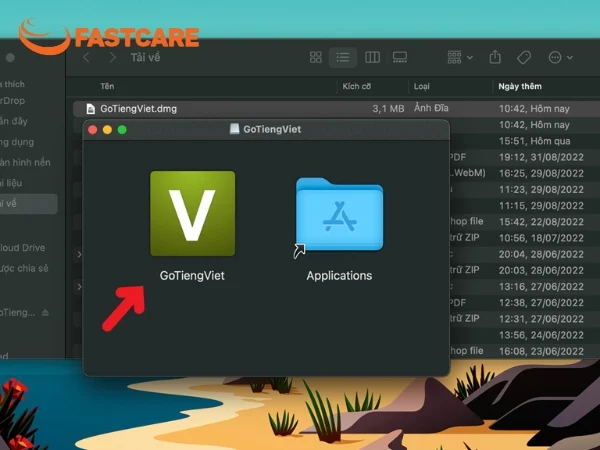Select the GoTiengViet.dmg file row
The height and width of the screenshot is (450, 600).
pyautogui.click(x=336, y=109)
